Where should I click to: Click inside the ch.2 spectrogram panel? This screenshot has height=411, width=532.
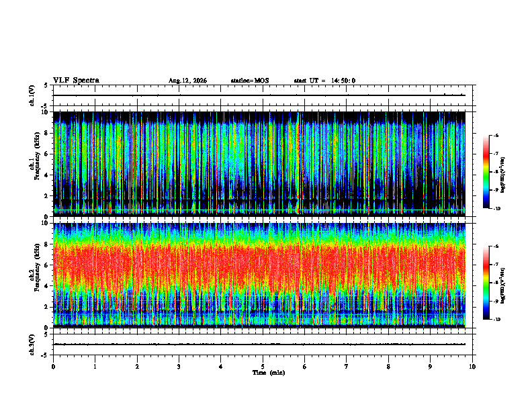(x=259, y=275)
